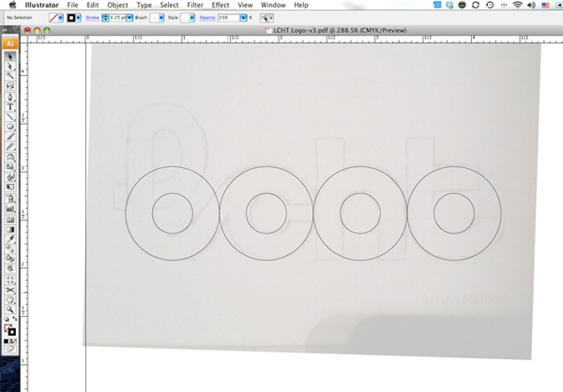This screenshot has height=392, width=563.
Task: Select the Pen tool
Action: [10, 97]
